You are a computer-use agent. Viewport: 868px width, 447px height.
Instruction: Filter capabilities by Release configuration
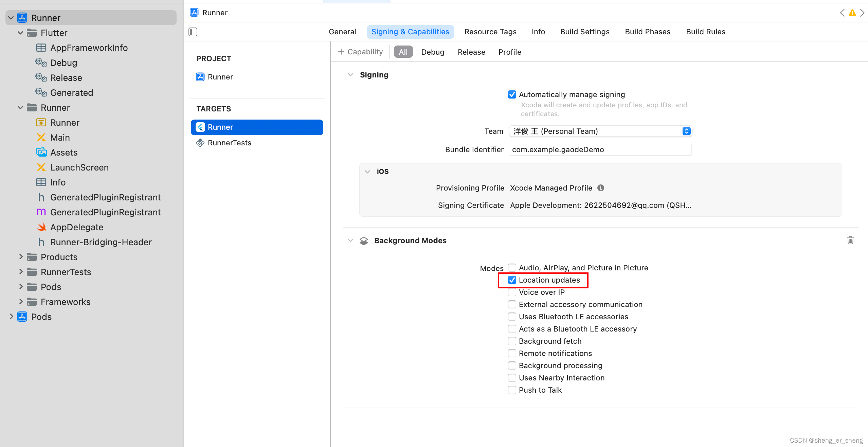(x=471, y=52)
